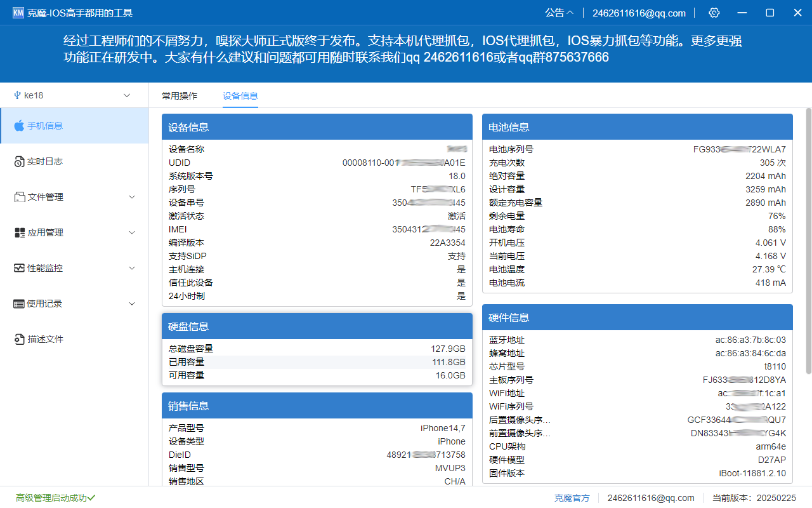812x508 pixels.
Task: Expand the 性能监控 chevron
Action: [x=132, y=268]
